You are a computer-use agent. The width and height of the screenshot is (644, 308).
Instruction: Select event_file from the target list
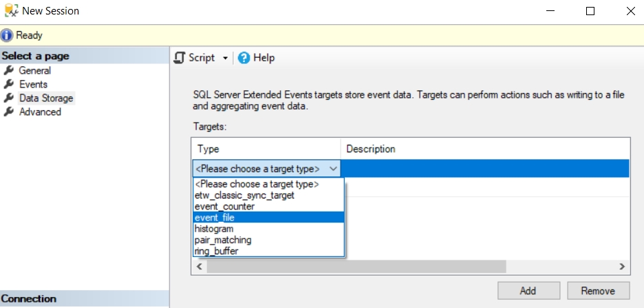[x=215, y=218]
